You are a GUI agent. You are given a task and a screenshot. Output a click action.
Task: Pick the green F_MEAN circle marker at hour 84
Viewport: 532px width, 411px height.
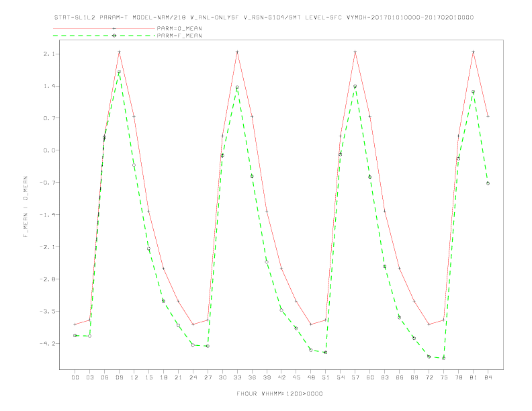click(488, 183)
